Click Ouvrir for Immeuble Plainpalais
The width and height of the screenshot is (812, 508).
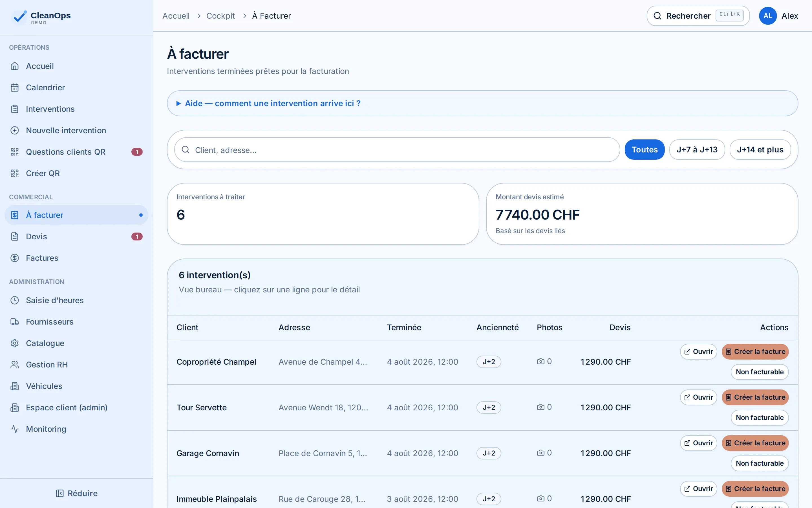click(x=698, y=489)
